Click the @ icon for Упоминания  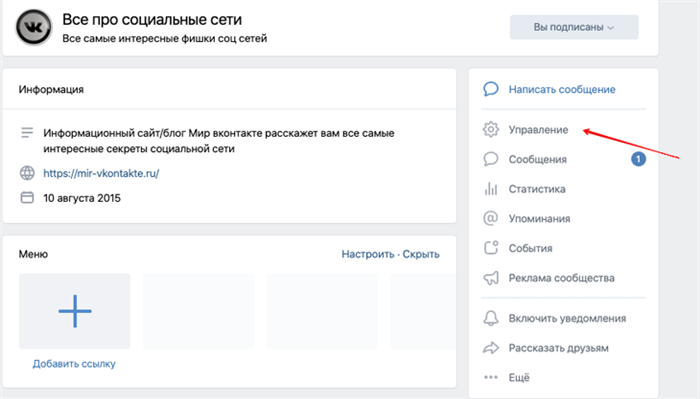491,218
